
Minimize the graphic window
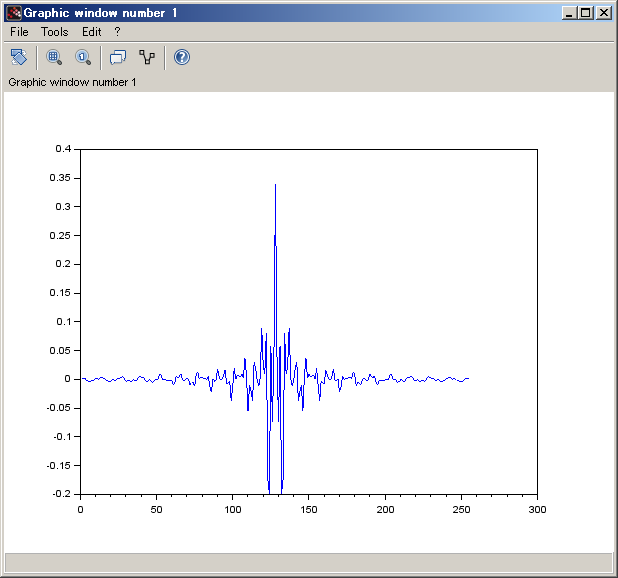[x=569, y=13]
